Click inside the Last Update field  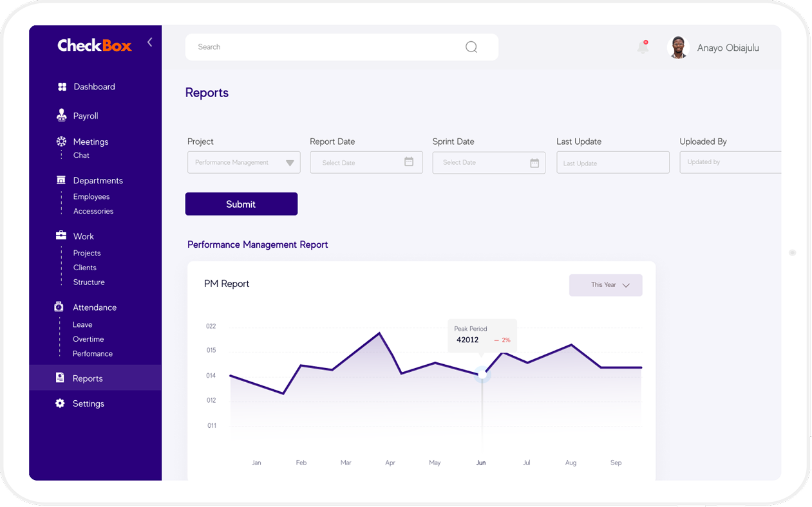(612, 163)
